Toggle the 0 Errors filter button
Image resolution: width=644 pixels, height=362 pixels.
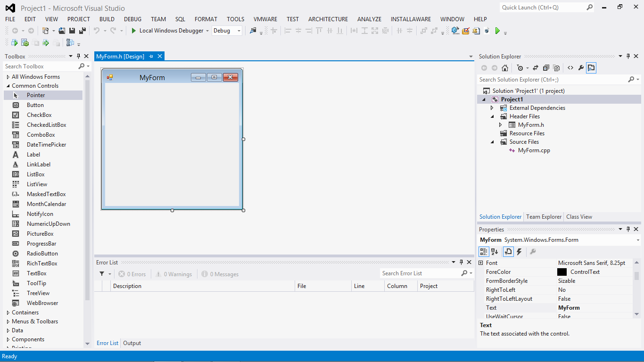pyautogui.click(x=132, y=274)
